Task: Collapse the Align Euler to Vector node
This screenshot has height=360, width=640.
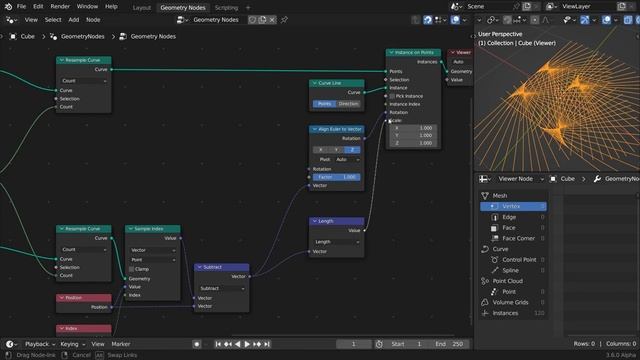Action: click(x=314, y=129)
